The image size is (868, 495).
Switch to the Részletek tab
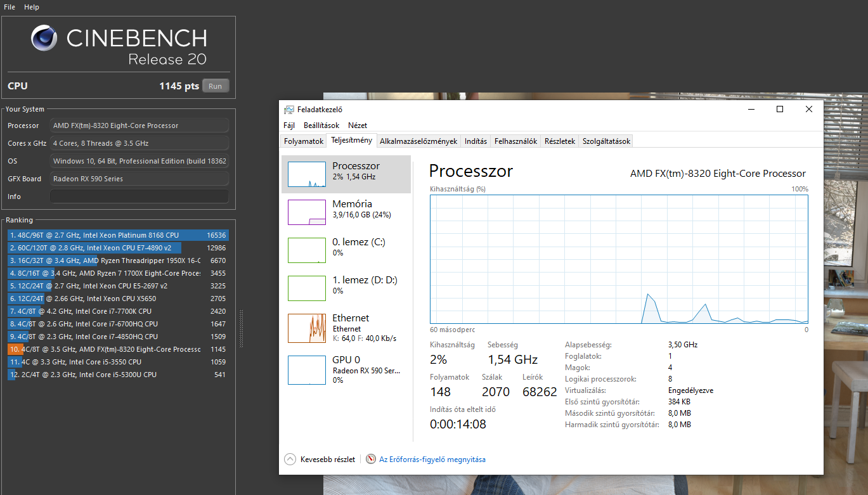560,141
